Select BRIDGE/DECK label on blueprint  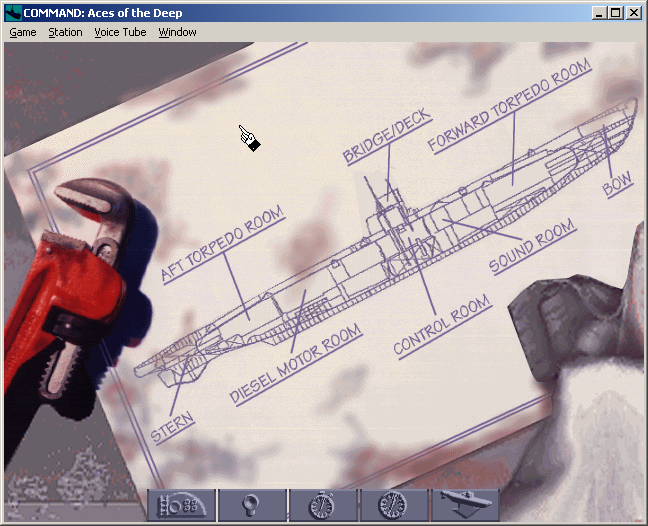coord(388,136)
